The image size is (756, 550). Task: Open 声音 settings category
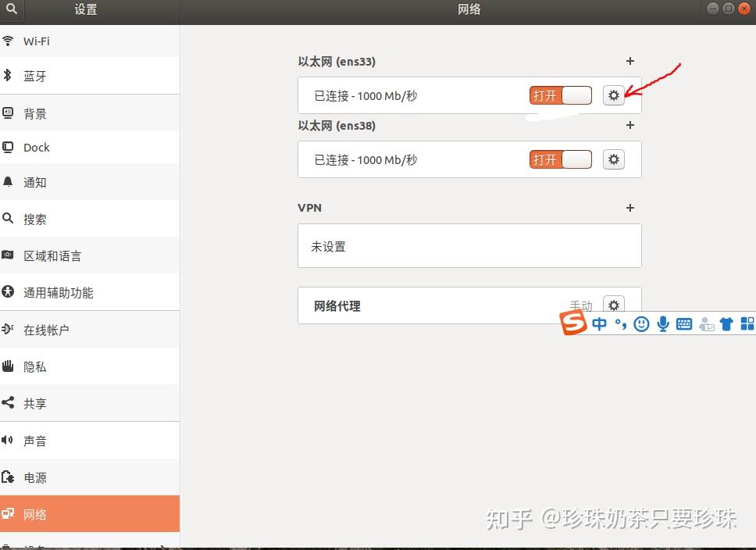tap(90, 441)
